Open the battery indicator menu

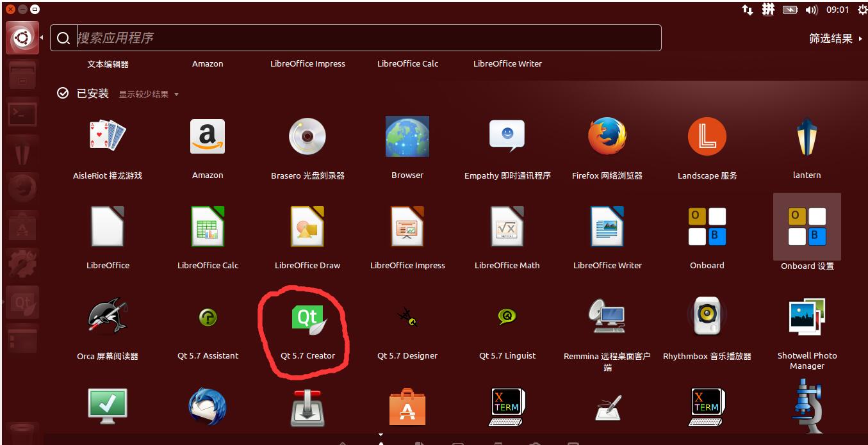(x=790, y=10)
